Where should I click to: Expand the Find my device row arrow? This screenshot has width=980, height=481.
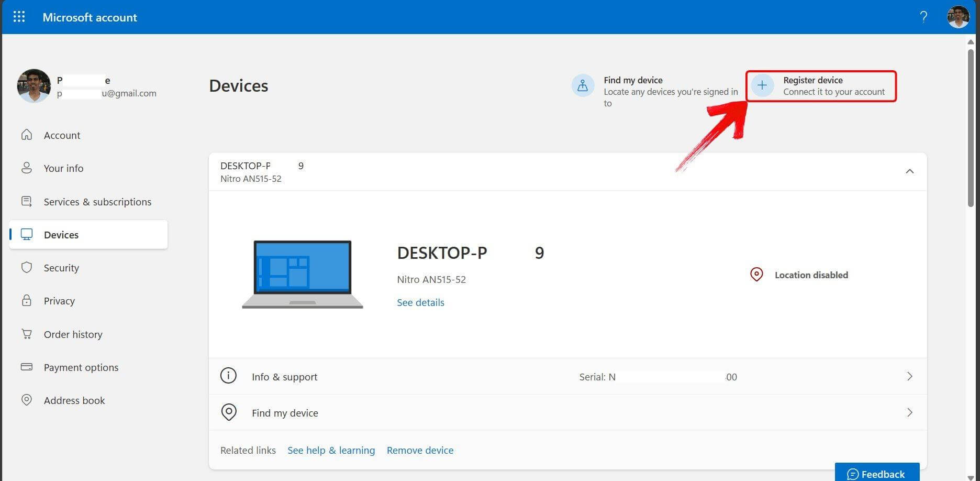coord(910,413)
